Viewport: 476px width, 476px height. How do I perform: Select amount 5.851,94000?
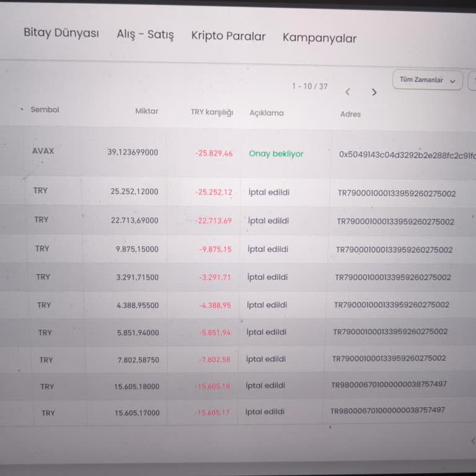point(138,333)
